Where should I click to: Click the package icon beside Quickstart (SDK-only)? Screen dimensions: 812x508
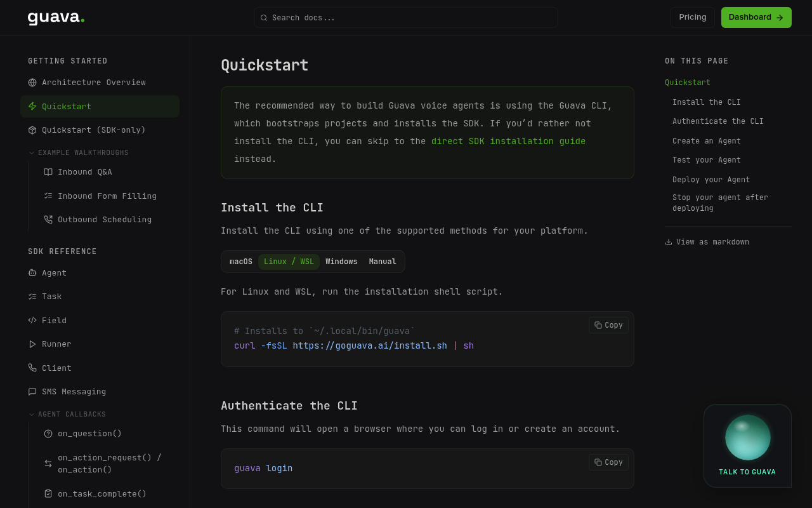point(32,130)
